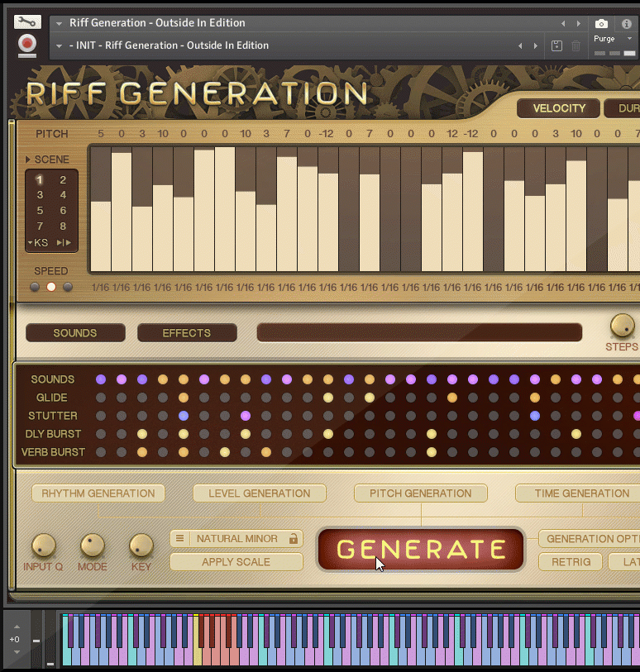Click the first pitch value 5

(101, 134)
